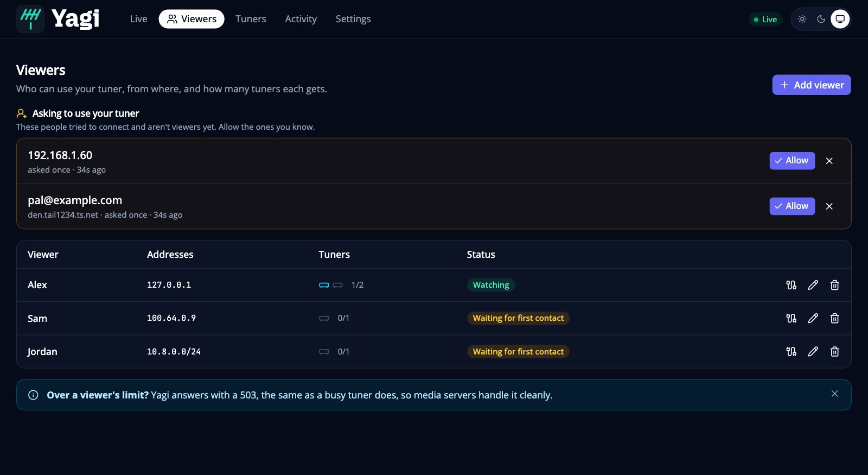Allow the 192.168.1.60 request

coord(792,161)
